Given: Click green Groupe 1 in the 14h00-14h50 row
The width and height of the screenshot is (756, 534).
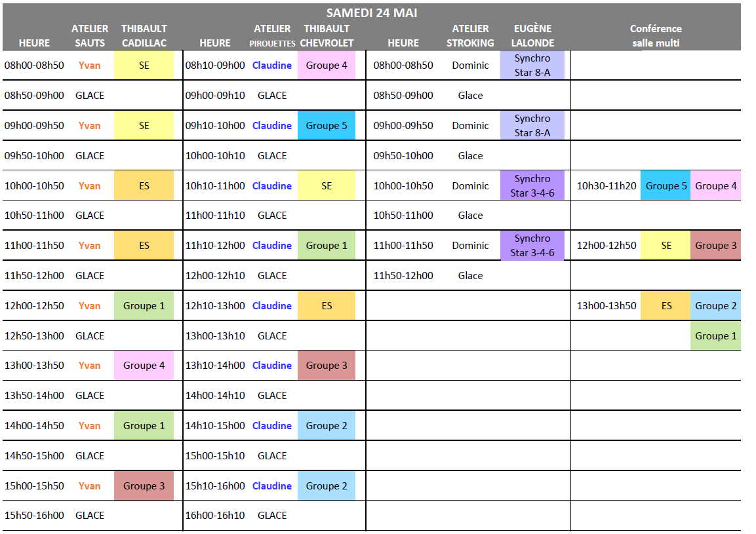Looking at the screenshot, I should pyautogui.click(x=144, y=426).
